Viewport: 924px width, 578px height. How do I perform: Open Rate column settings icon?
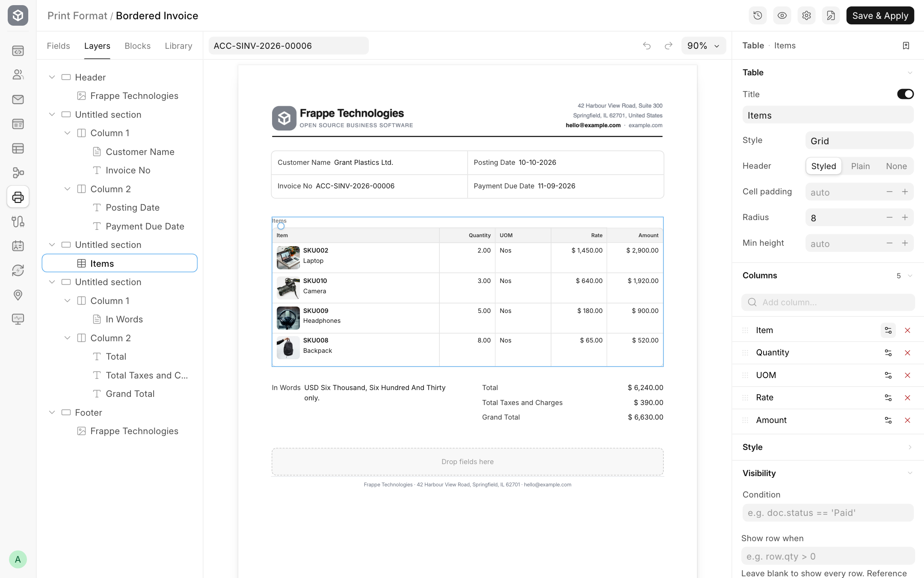[x=888, y=398]
